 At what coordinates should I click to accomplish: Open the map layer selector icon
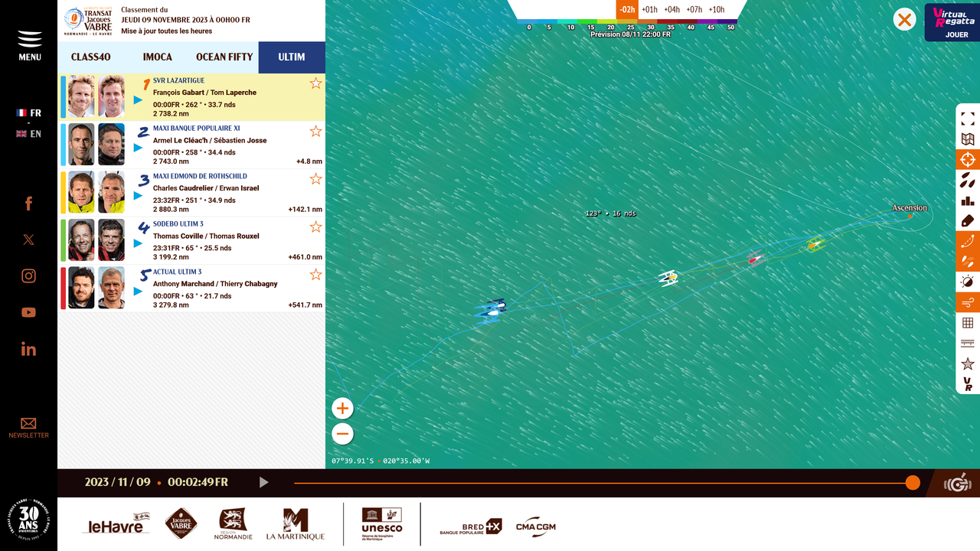[968, 139]
